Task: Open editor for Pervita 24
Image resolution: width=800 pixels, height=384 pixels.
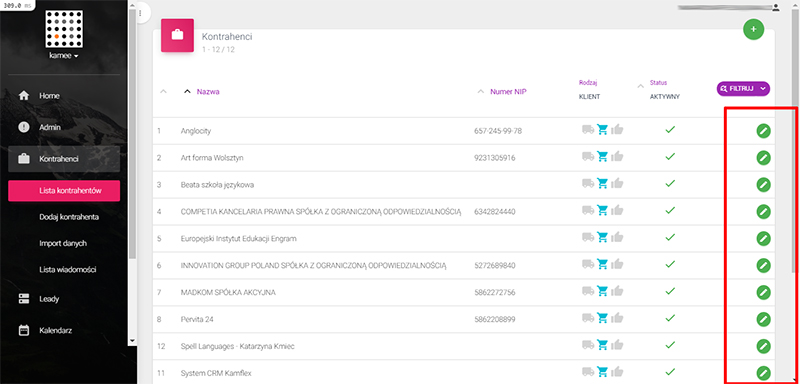Action: [x=763, y=319]
